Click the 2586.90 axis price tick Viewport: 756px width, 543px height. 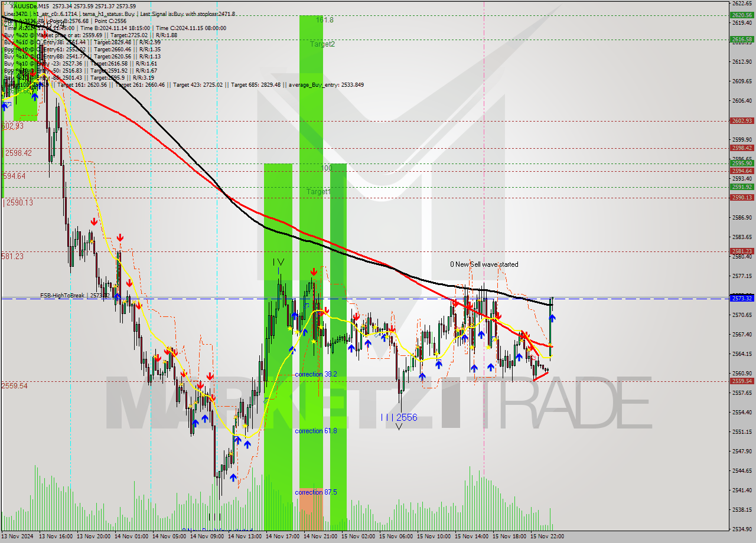pyautogui.click(x=742, y=217)
